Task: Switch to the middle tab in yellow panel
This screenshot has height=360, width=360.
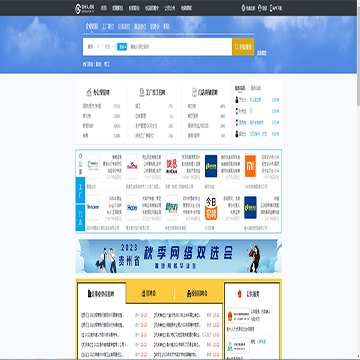Action: [150, 293]
